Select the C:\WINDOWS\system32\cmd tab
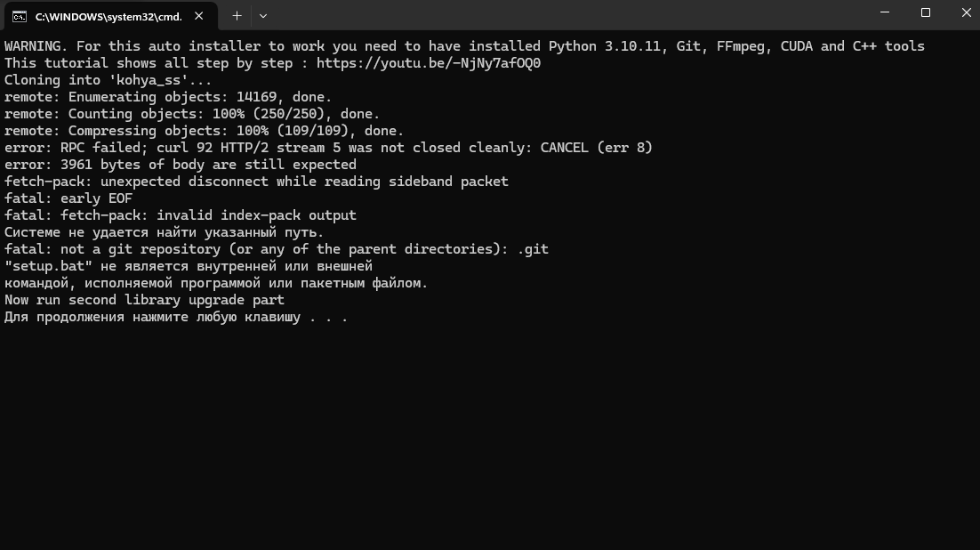The image size is (980, 550). pos(107,16)
